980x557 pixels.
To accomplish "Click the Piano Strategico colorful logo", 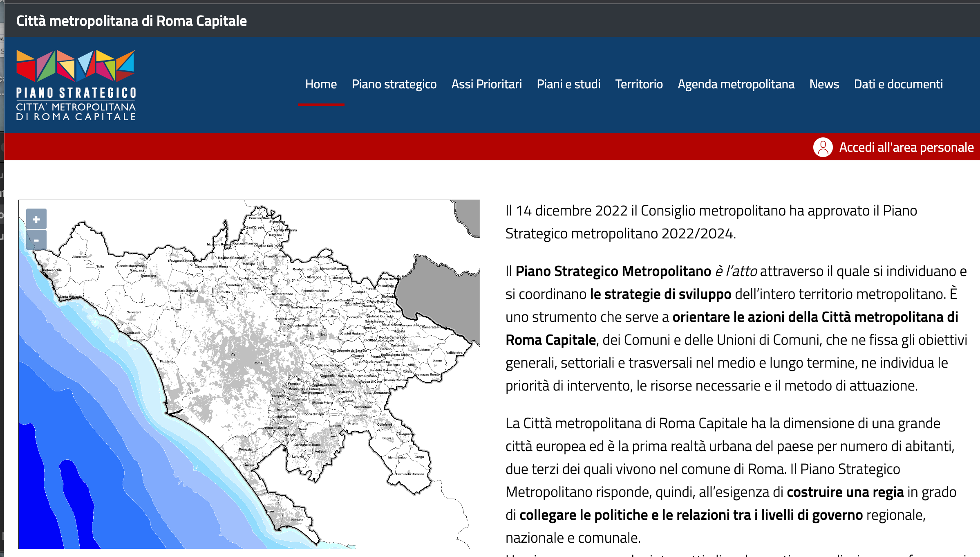I will (76, 85).
